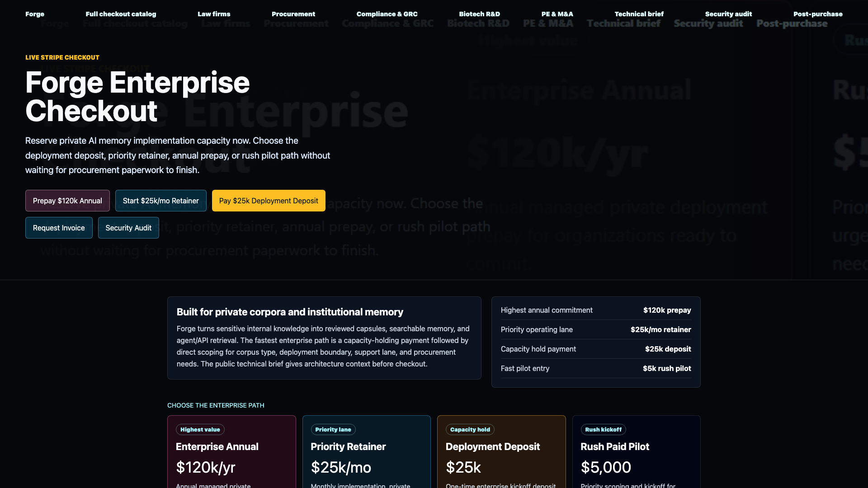Image resolution: width=868 pixels, height=488 pixels.
Task: Open the Biotech R&D nav link
Action: point(480,14)
